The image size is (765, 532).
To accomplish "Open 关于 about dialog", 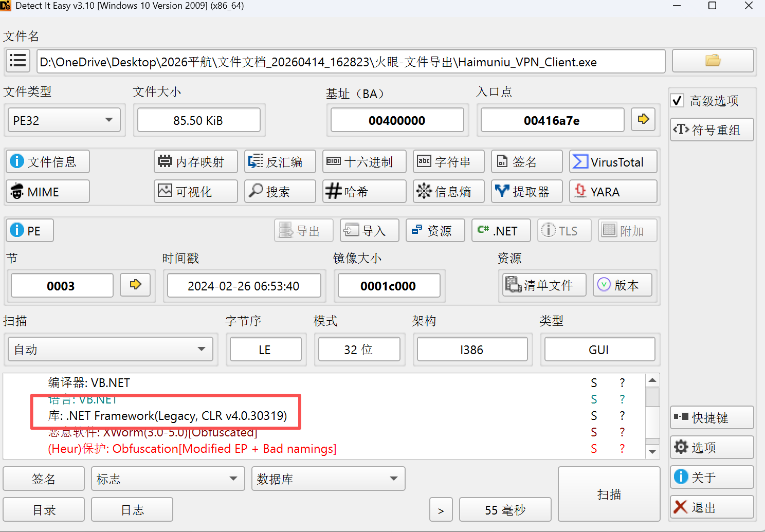I will 712,477.
